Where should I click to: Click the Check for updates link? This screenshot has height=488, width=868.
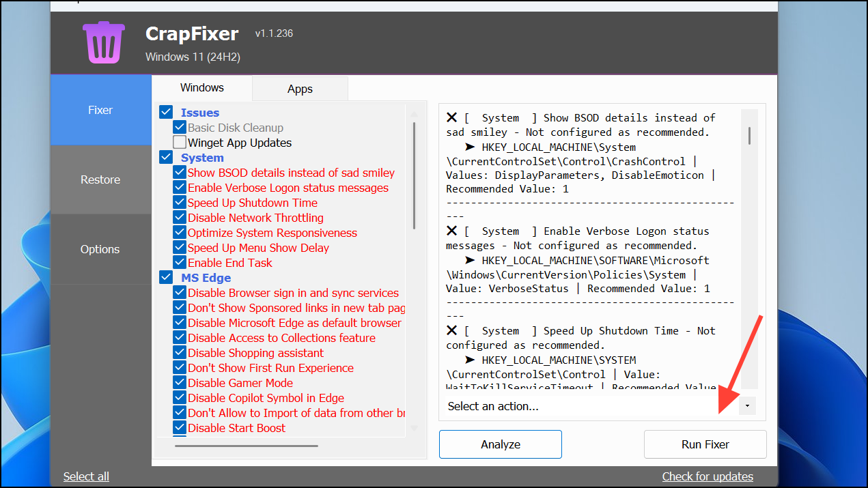point(708,476)
